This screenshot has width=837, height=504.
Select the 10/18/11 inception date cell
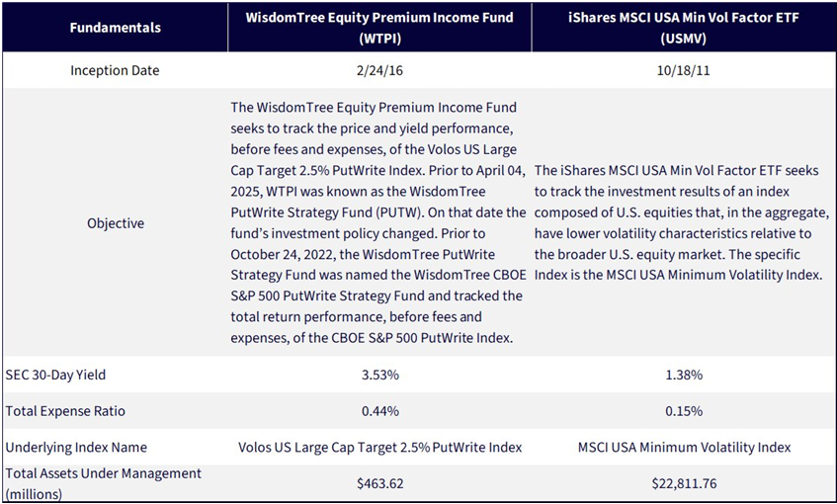(684, 70)
